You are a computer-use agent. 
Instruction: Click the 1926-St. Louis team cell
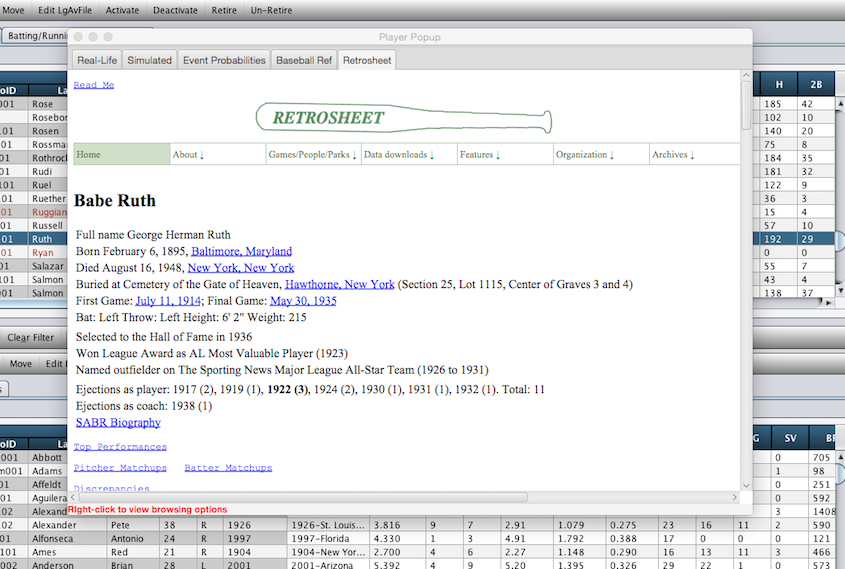(x=328, y=525)
